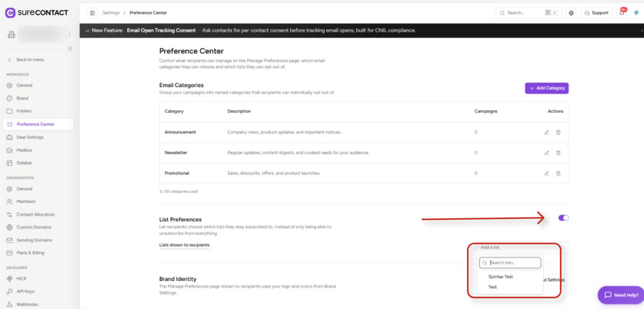Open the user avatar menu
This screenshot has width=644, height=309.
[x=636, y=13]
